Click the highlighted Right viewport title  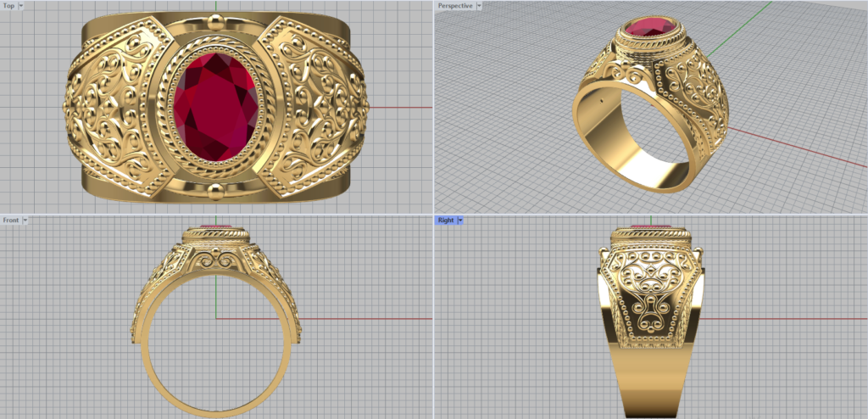click(445, 220)
